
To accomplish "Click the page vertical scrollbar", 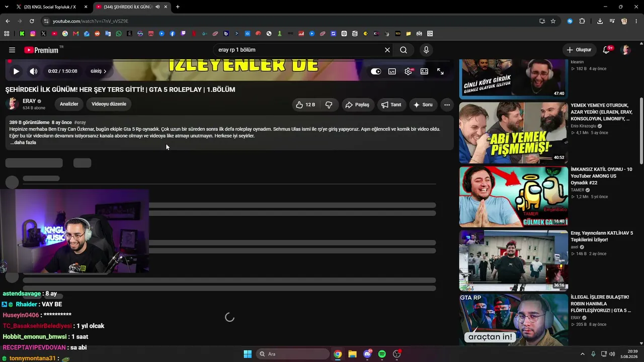I will (641, 131).
